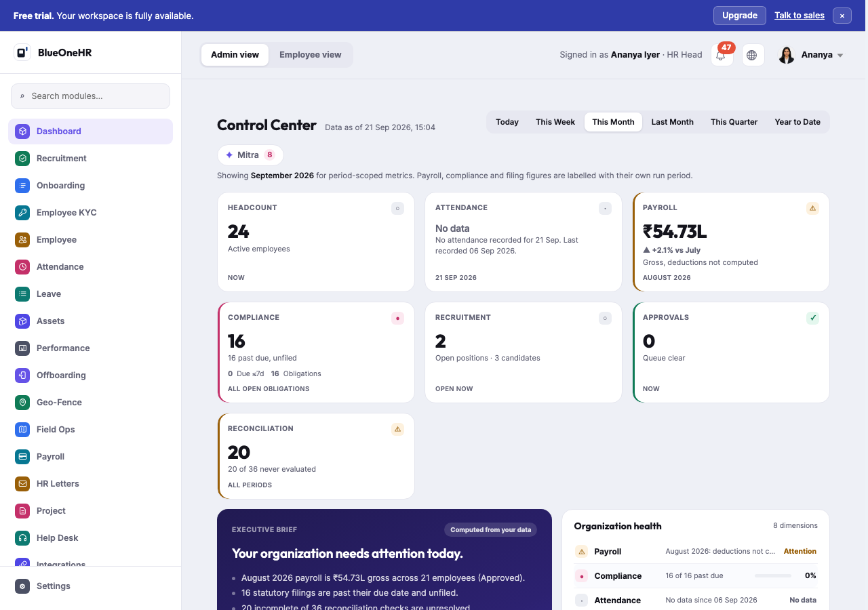The width and height of the screenshot is (868, 610).
Task: Click the Talk to sales link
Action: [x=800, y=16]
